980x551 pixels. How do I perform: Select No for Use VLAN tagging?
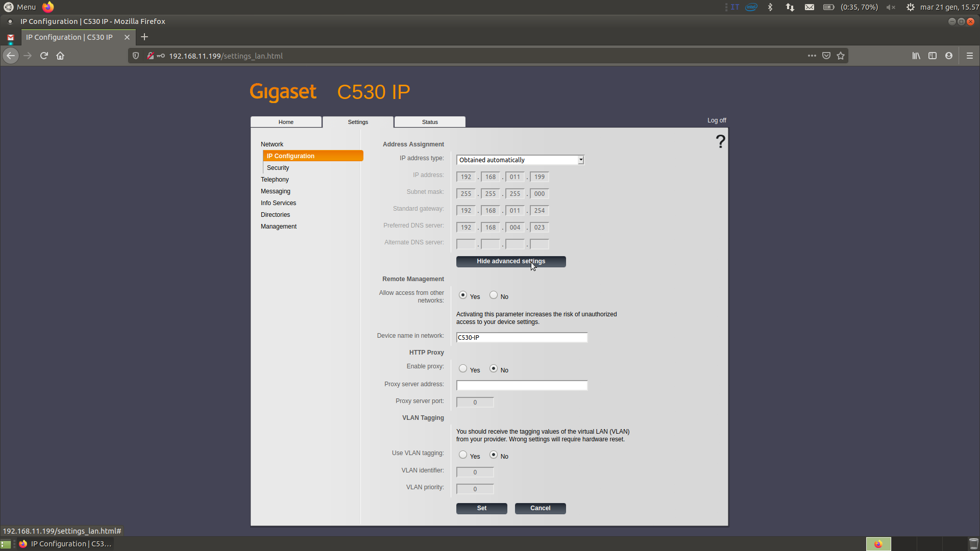point(494,455)
